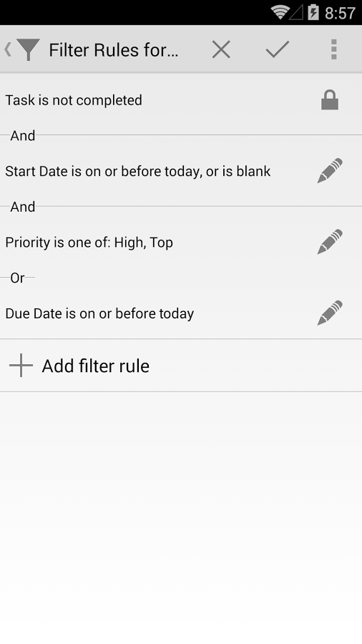Tap the funnel filter icon in header

pos(29,49)
